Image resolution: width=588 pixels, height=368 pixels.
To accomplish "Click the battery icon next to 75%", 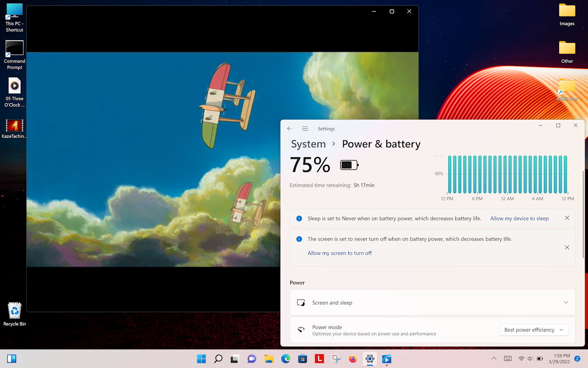I will [349, 165].
